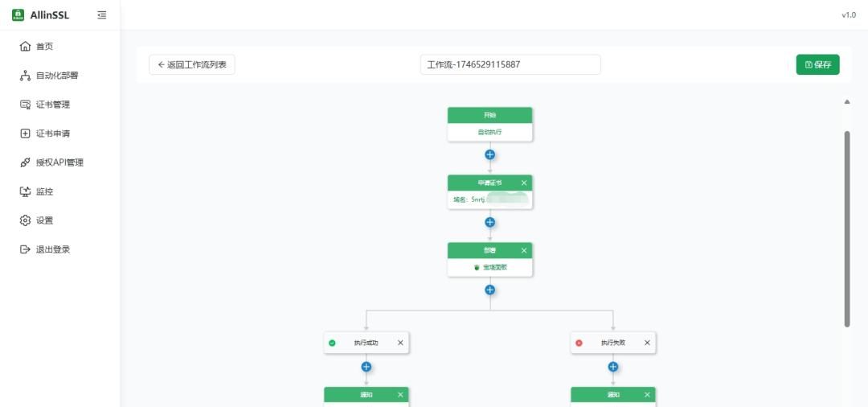Screen dimensions: 868x407
Task: Collapse the sidebar with the menu fold icon
Action: click(101, 14)
